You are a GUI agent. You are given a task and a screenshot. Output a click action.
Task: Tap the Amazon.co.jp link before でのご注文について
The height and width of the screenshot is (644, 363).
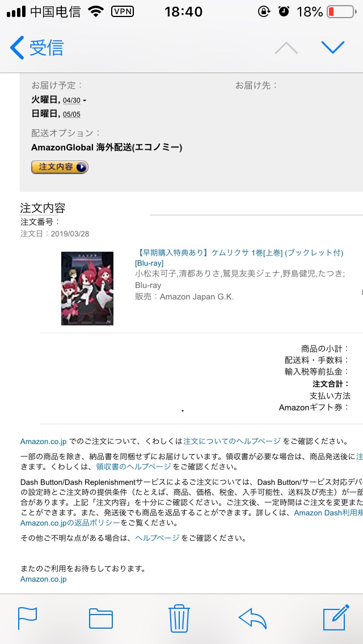(43, 442)
